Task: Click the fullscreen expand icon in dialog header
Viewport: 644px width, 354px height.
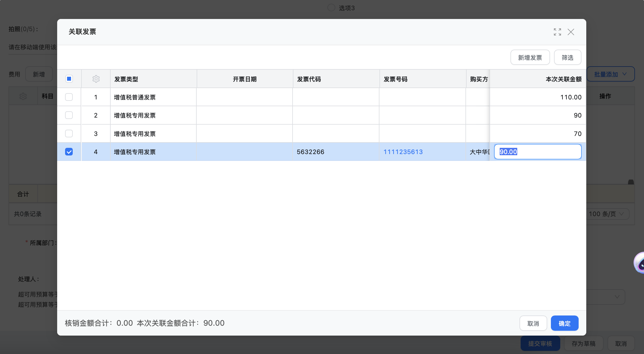Action: [557, 32]
